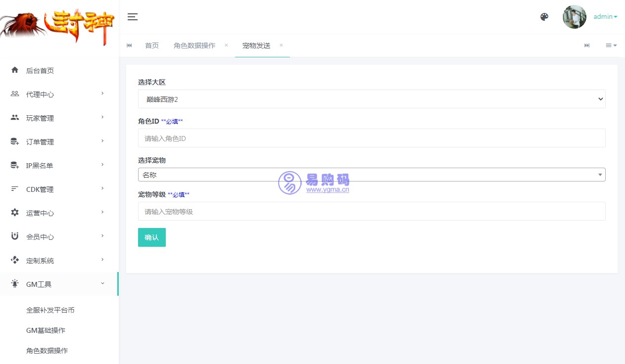Switch to the 角色数据操作 tab
Screen dimensions: 625x364
pos(194,45)
